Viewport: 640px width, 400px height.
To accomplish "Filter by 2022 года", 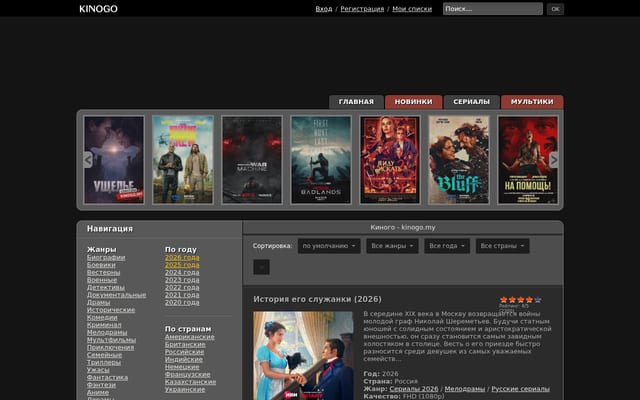I will (182, 287).
